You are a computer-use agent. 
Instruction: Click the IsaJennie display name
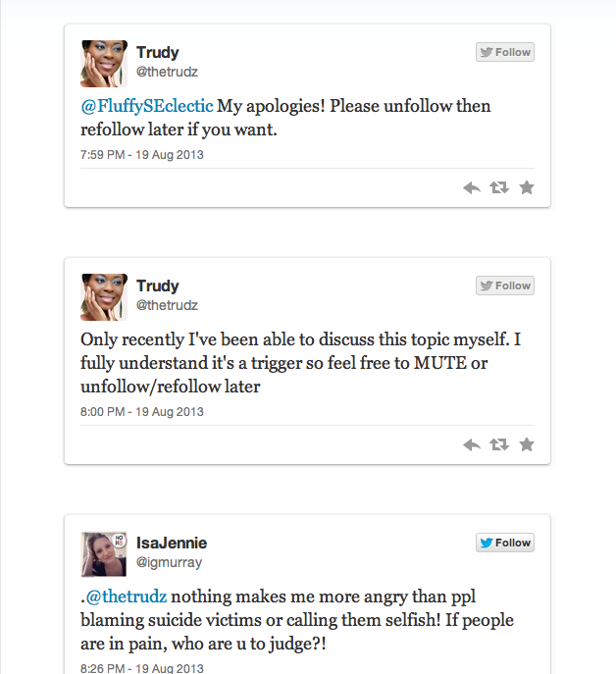[172, 543]
